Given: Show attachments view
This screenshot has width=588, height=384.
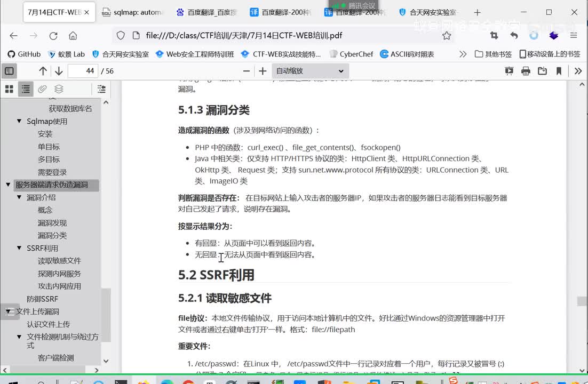Looking at the screenshot, I should pos(42,89).
